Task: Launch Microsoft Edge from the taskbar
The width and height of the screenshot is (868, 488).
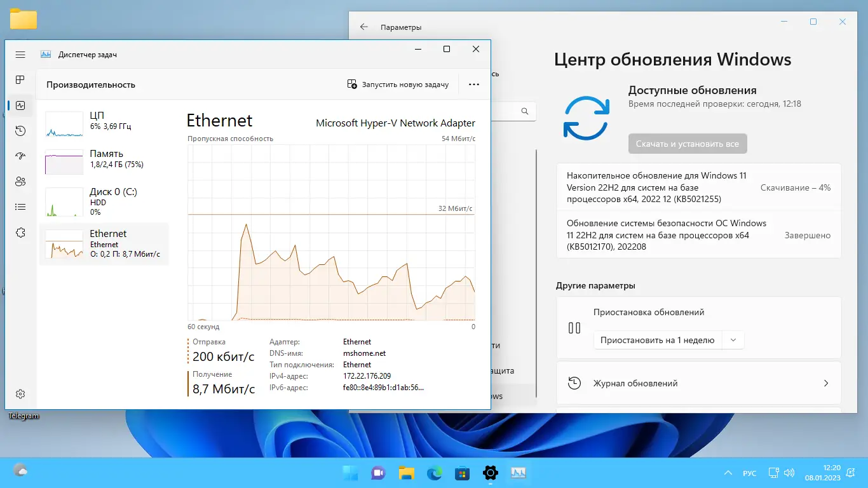Action: tap(434, 473)
